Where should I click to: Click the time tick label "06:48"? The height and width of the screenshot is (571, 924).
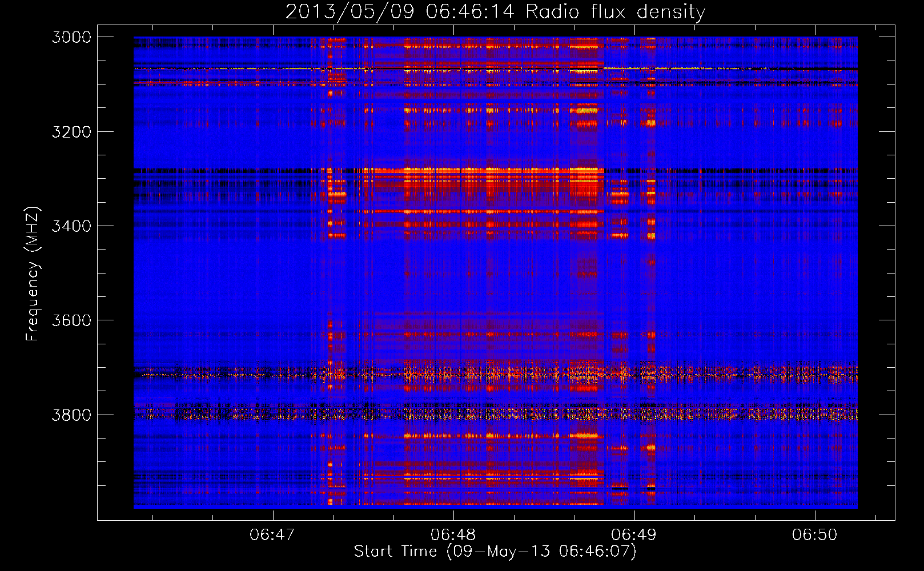[453, 534]
